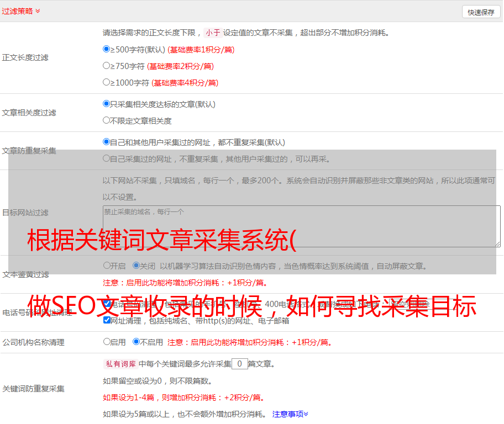Select 自己采集过的网址，不重复采集 option
Screen dimensions: 504x424
106,158
